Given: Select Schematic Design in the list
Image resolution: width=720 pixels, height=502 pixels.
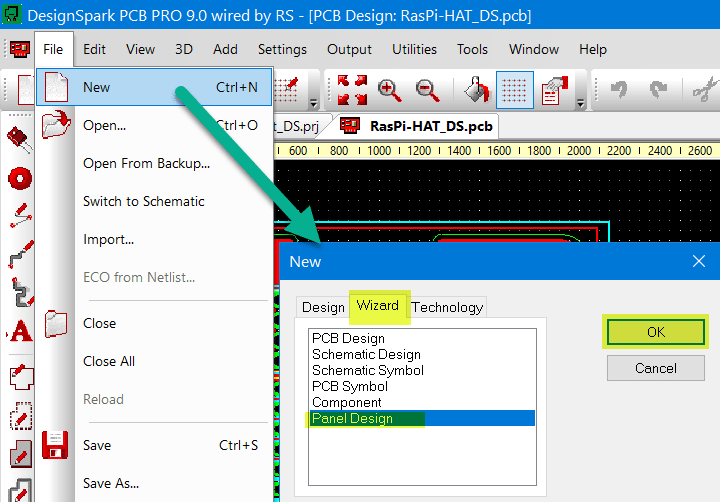Looking at the screenshot, I should pyautogui.click(x=422, y=355).
